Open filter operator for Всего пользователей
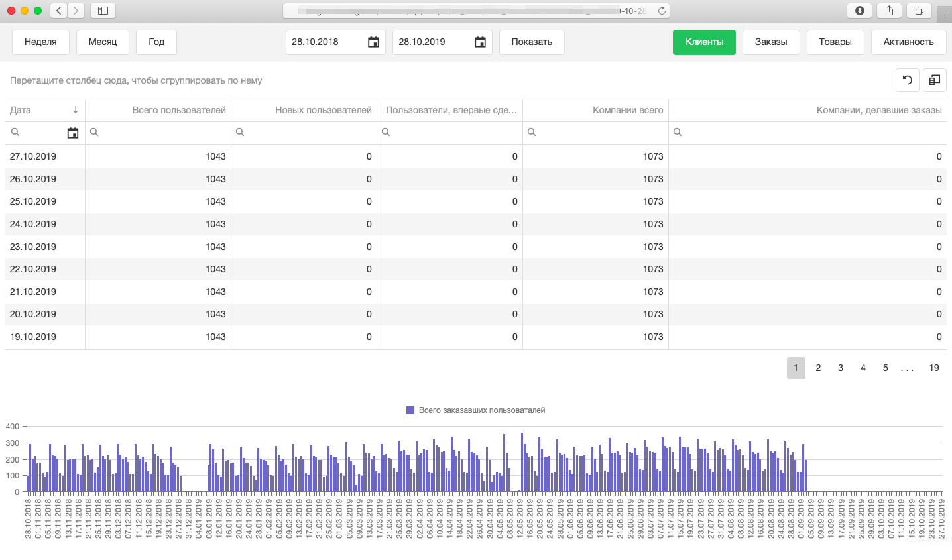Image resolution: width=952 pixels, height=560 pixels. [94, 133]
